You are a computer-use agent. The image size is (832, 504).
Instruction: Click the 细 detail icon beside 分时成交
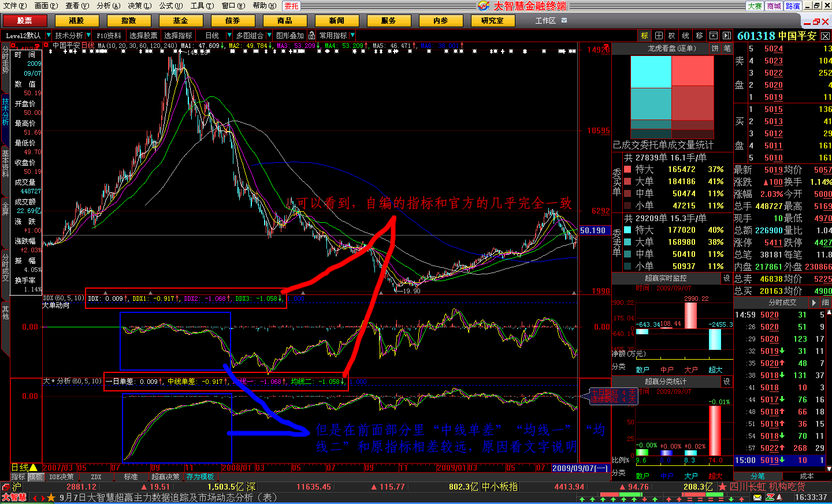point(826,303)
